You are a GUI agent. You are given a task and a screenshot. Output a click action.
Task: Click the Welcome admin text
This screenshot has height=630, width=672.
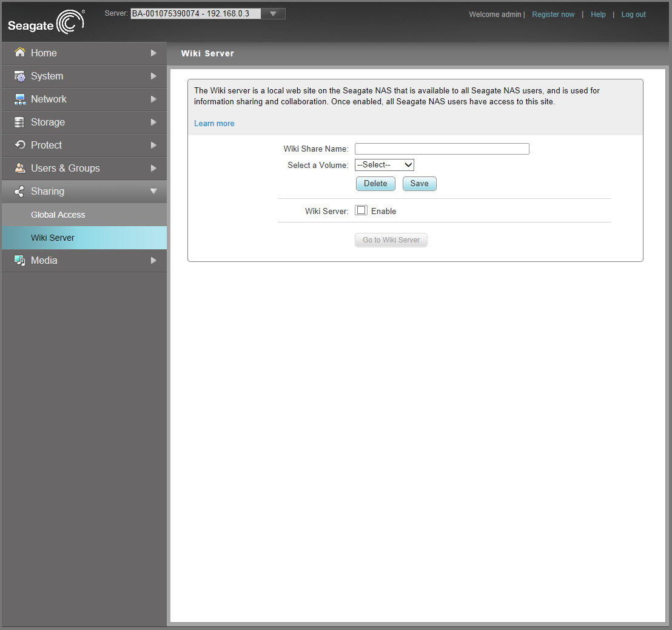[x=495, y=14]
